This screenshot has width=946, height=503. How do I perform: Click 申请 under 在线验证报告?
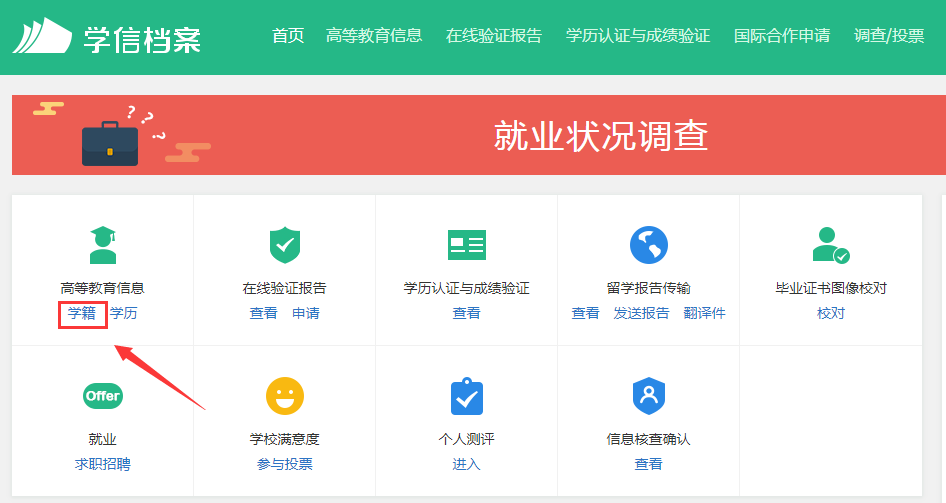[306, 313]
